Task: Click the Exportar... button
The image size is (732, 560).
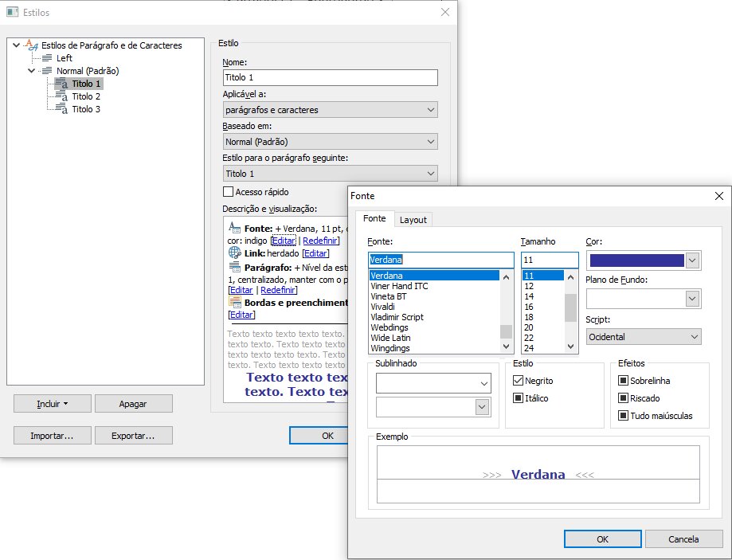Action: click(x=133, y=436)
